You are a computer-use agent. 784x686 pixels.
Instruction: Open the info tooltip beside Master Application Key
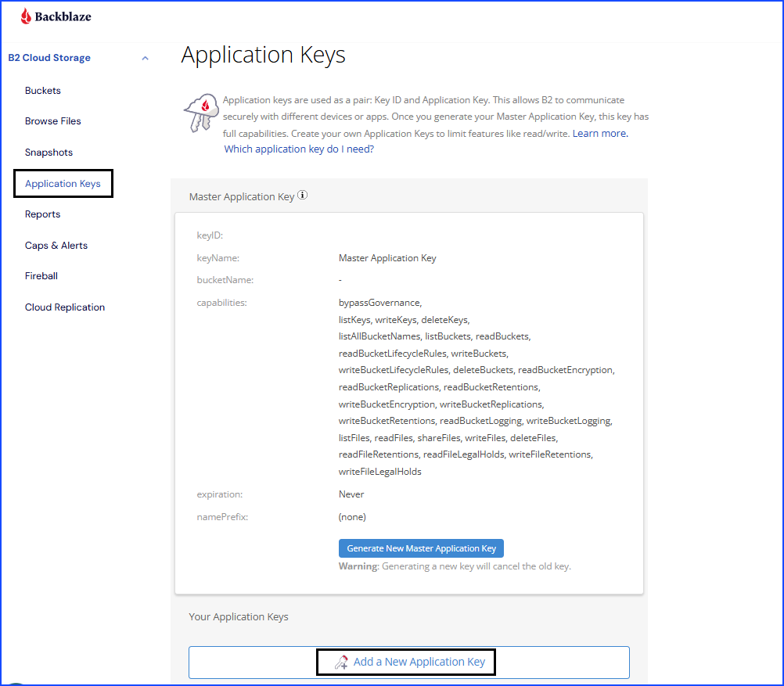coord(302,196)
